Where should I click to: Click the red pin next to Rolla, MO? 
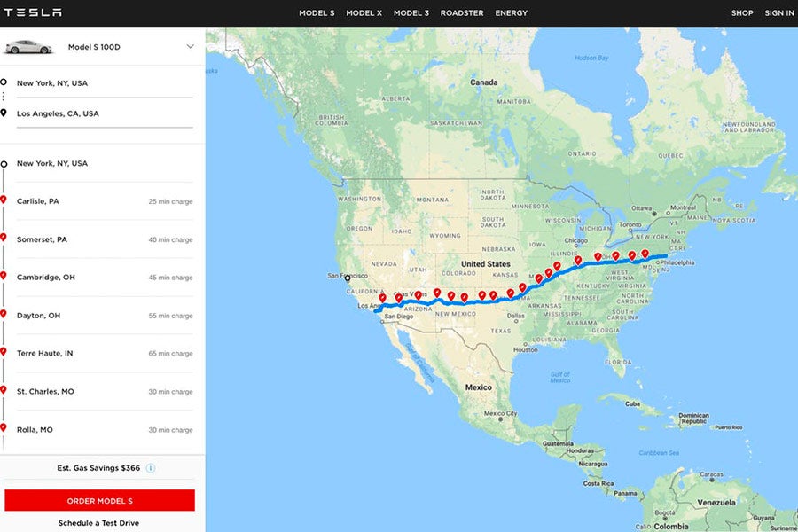pyautogui.click(x=4, y=428)
